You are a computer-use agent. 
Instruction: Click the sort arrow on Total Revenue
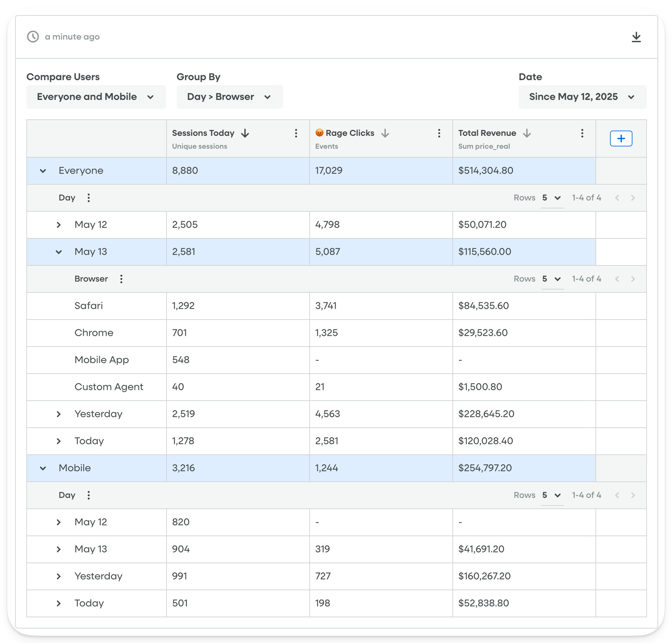tap(527, 133)
